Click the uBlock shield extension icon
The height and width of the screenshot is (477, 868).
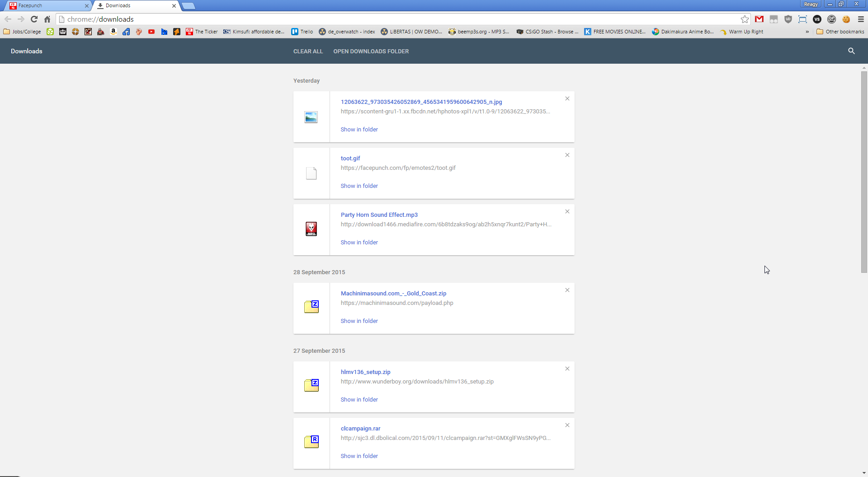[x=788, y=19]
